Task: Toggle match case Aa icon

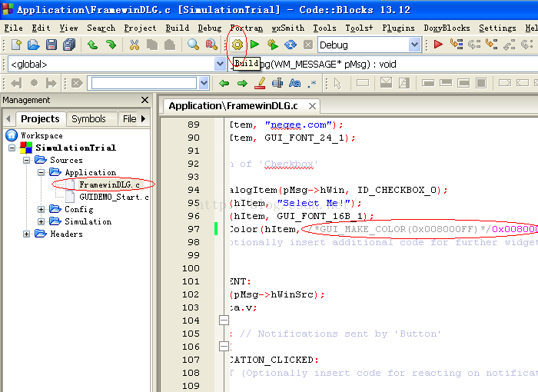Action: pos(294,83)
